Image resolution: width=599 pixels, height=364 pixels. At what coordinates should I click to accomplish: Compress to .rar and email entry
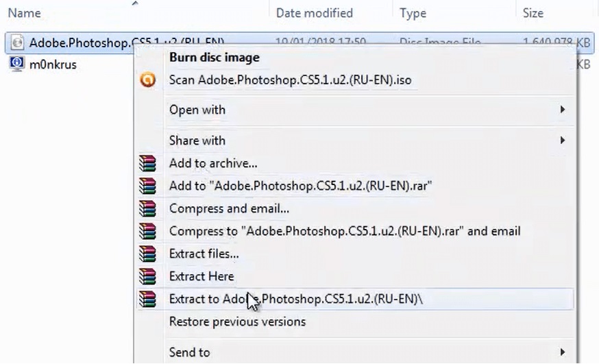(345, 231)
